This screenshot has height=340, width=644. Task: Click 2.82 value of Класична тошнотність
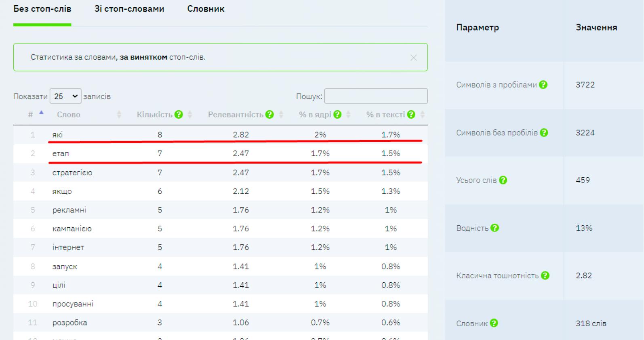tap(584, 275)
